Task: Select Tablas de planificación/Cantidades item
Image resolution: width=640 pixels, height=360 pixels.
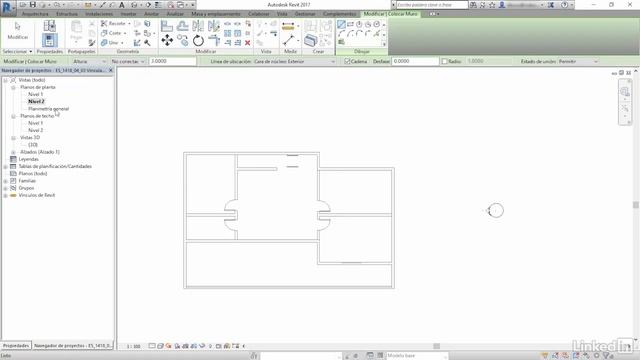Action: coord(55,167)
